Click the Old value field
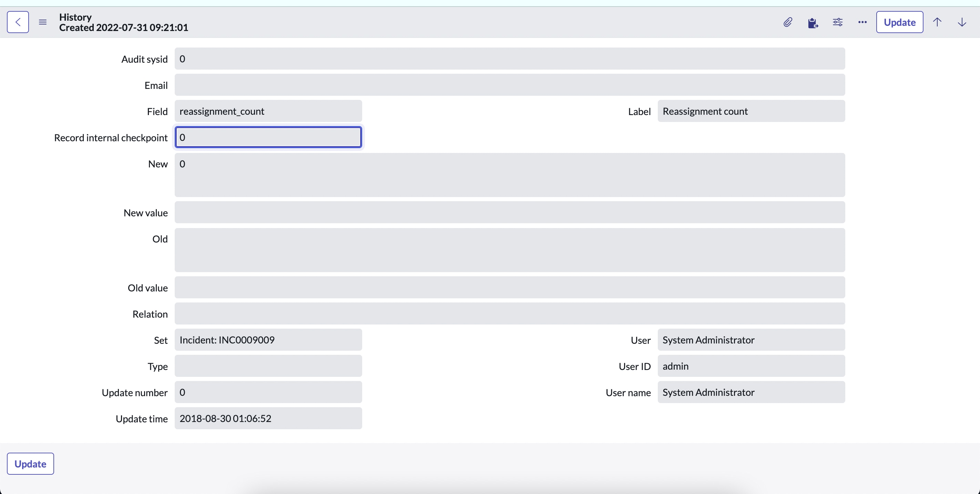 [510, 288]
